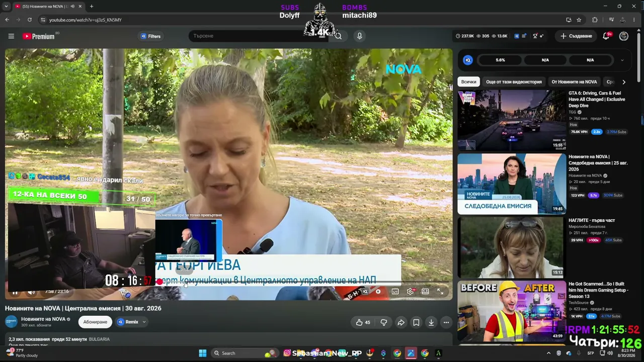
Task: Open the tab search dropdown arrow
Action: 7,7
